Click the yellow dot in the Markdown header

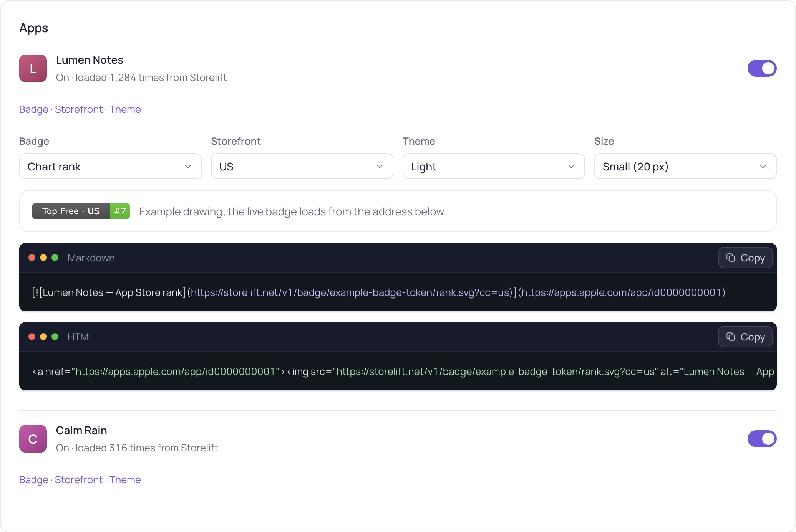[43, 258]
